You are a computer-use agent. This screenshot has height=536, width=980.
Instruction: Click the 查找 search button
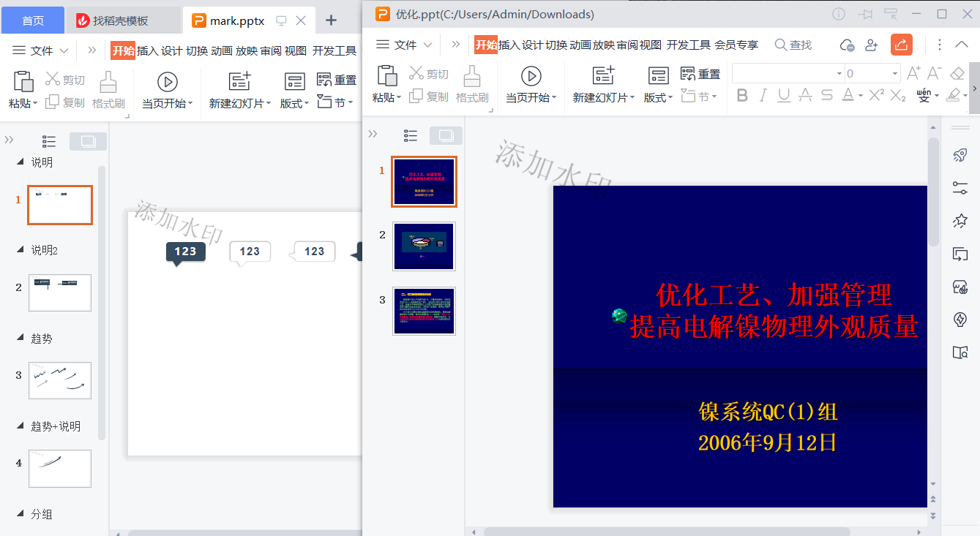point(793,45)
